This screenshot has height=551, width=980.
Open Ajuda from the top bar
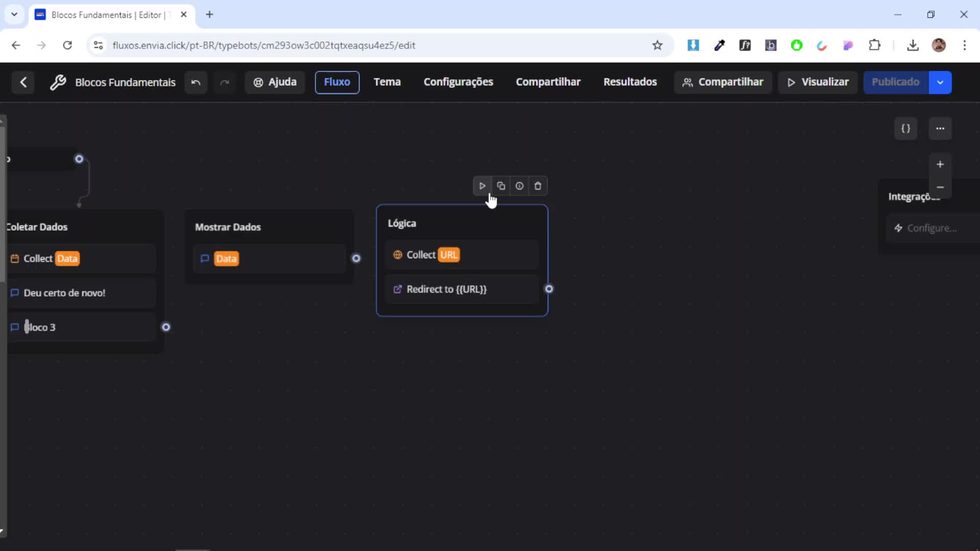coord(275,82)
